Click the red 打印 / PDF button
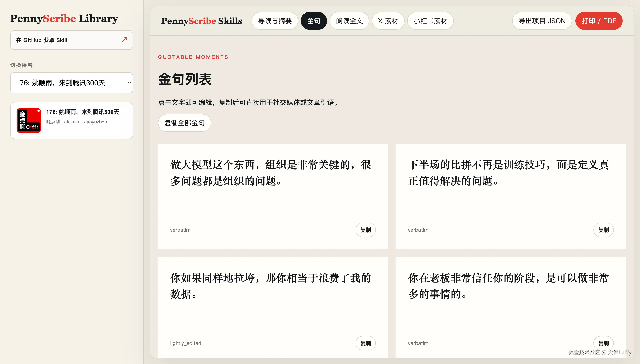The width and height of the screenshot is (640, 364). coord(599,21)
